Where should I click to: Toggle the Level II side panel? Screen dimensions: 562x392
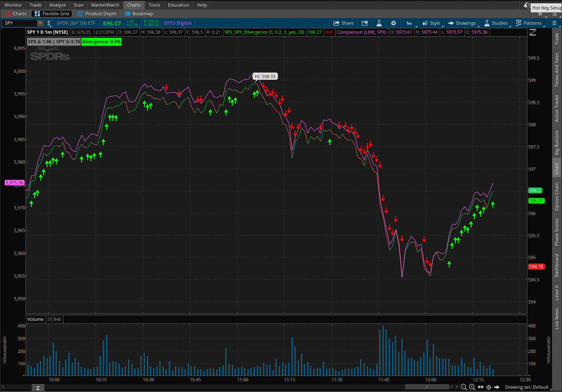coord(557,292)
